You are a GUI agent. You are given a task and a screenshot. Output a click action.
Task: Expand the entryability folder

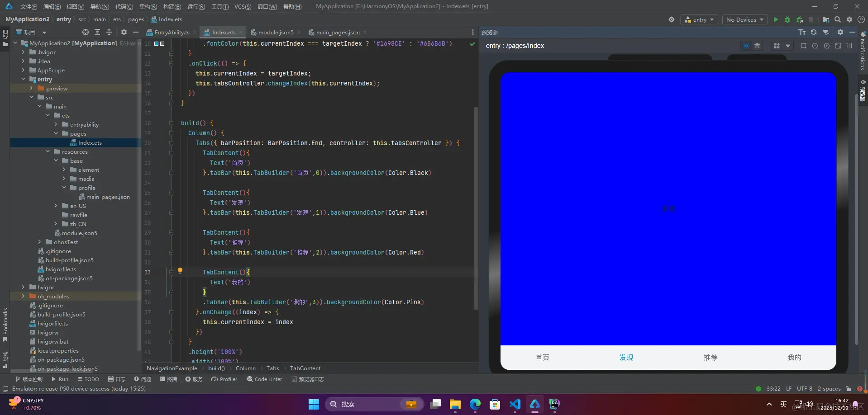tap(56, 124)
